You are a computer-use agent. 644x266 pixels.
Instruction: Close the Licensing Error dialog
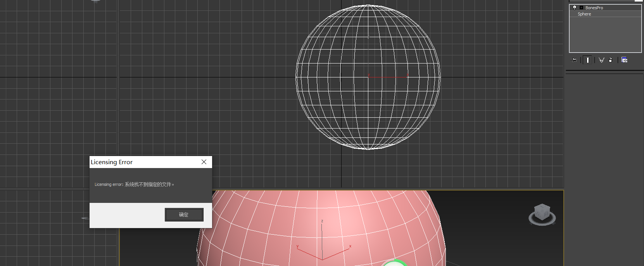[x=204, y=162]
